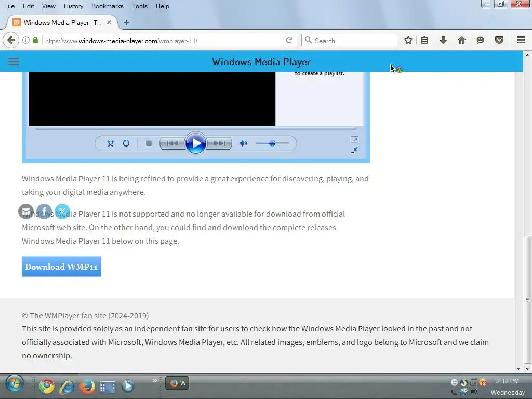This screenshot has width=532, height=399.
Task: Toggle repeat in the media player
Action: click(126, 143)
